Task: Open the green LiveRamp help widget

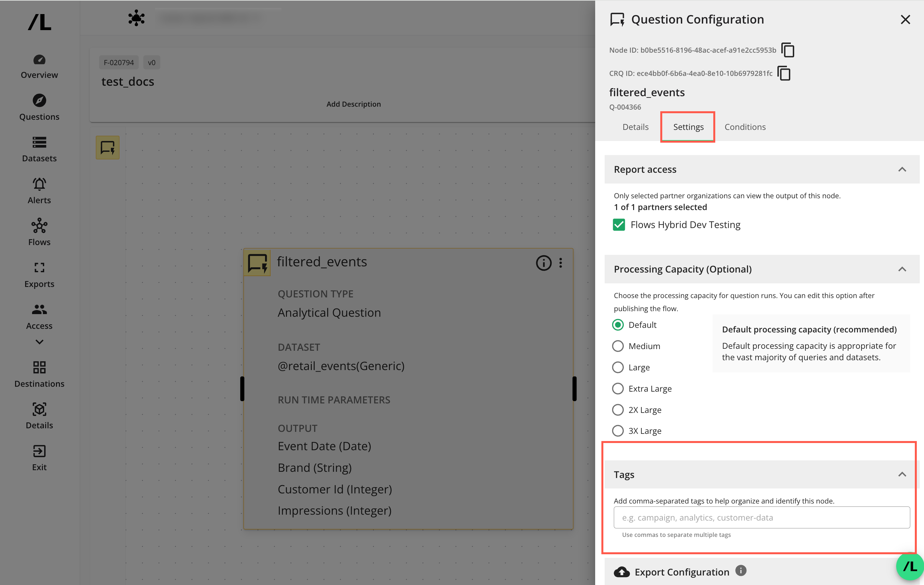Action: click(x=910, y=566)
